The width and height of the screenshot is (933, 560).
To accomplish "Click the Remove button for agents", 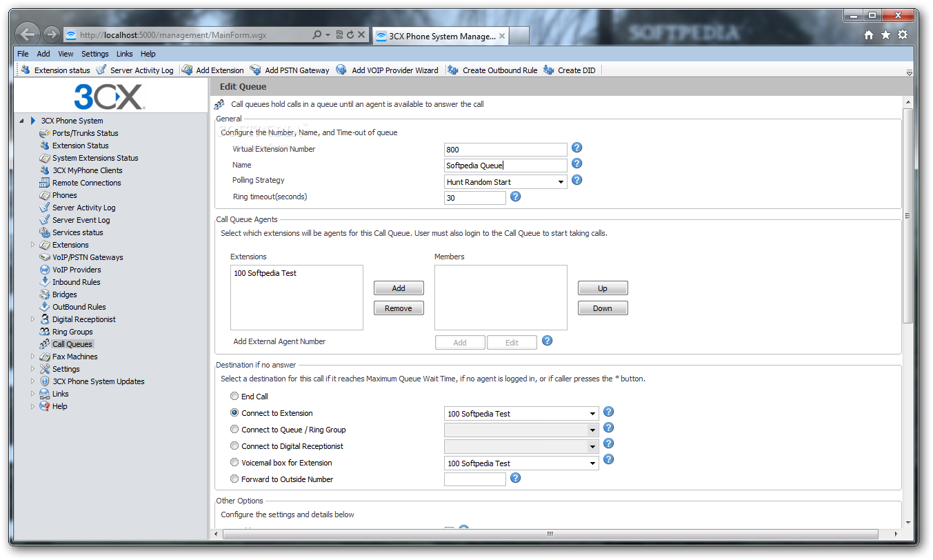I will pos(399,308).
